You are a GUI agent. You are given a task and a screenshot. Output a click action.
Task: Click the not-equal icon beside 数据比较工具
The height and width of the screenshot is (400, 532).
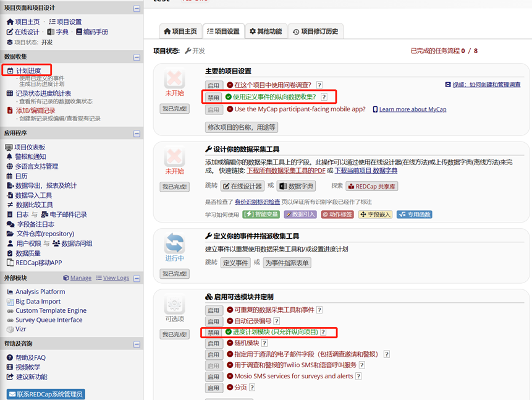click(10, 205)
